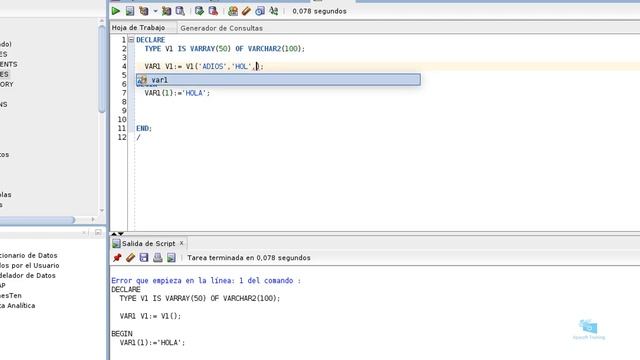Screen dimensions: 640x360
Task: Clear the worksheet with eraser icon
Action: [246, 11]
